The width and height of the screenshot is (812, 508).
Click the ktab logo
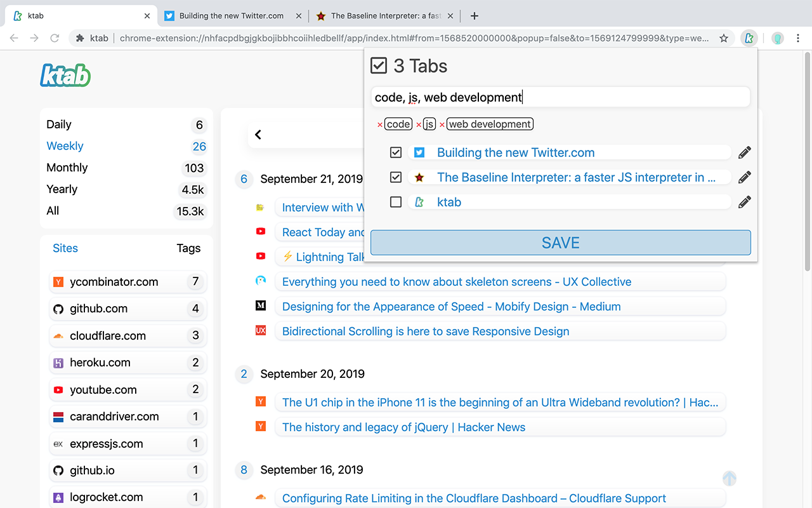(x=65, y=76)
